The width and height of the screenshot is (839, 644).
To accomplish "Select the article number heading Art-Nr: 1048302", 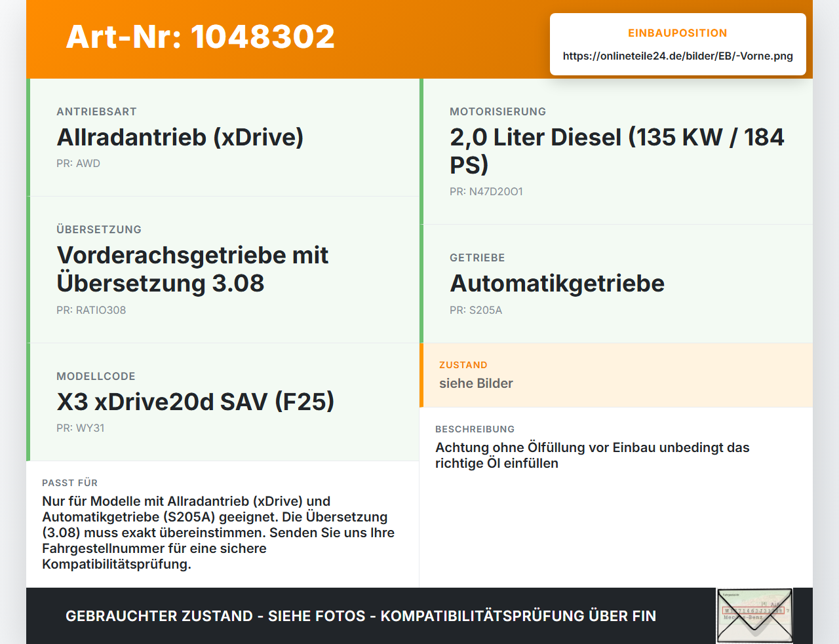I will click(x=201, y=37).
